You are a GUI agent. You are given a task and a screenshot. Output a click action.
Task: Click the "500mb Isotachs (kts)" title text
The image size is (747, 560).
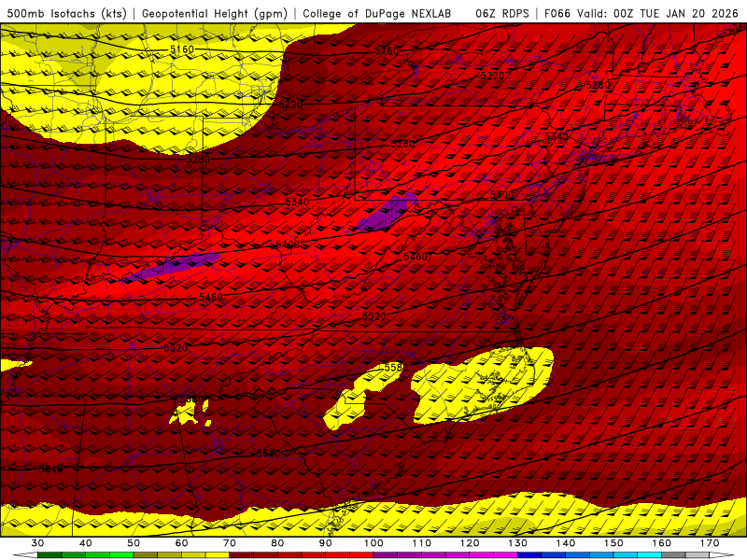pos(67,14)
